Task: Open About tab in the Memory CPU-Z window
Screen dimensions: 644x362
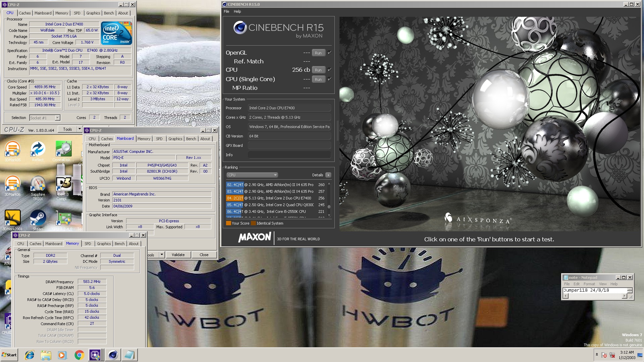Action: (x=133, y=244)
